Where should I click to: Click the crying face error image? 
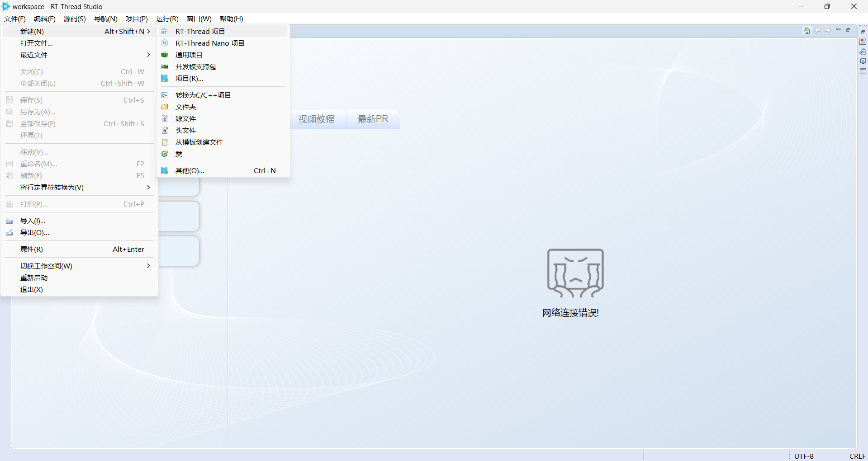click(x=575, y=273)
